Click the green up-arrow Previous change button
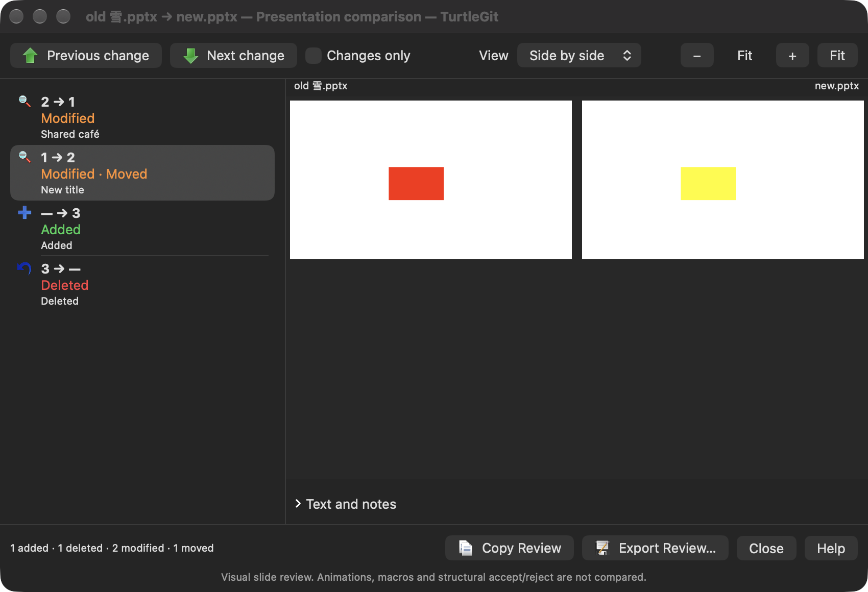 (86, 56)
